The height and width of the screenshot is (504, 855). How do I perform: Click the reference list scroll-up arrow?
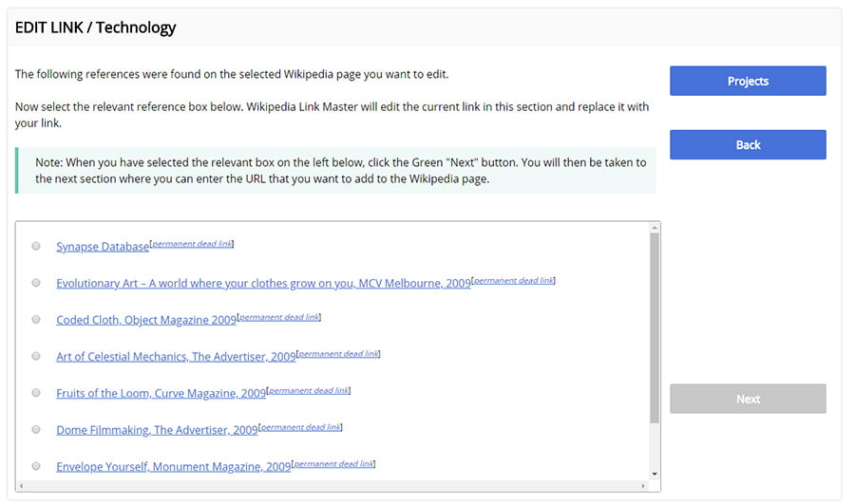coord(655,228)
